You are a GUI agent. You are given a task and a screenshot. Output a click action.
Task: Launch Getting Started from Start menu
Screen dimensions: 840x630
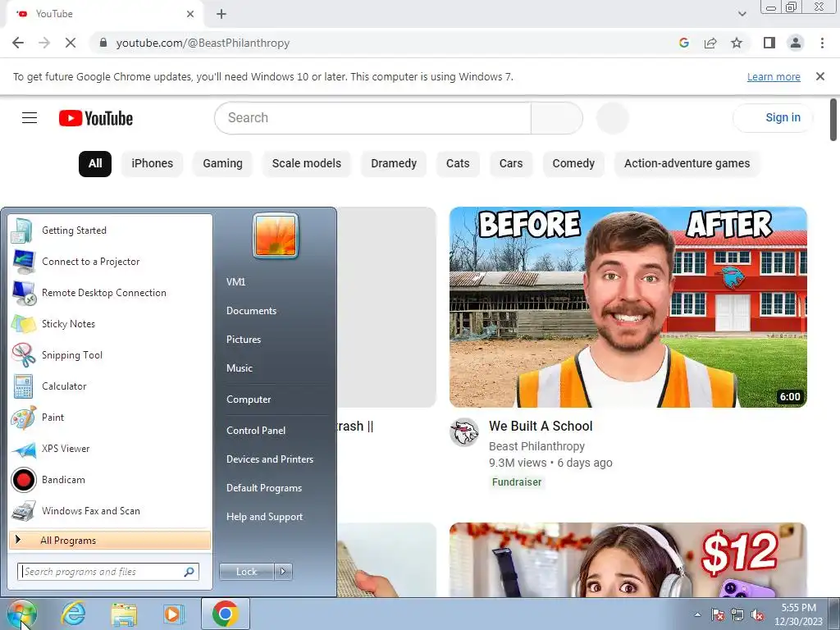click(110, 231)
